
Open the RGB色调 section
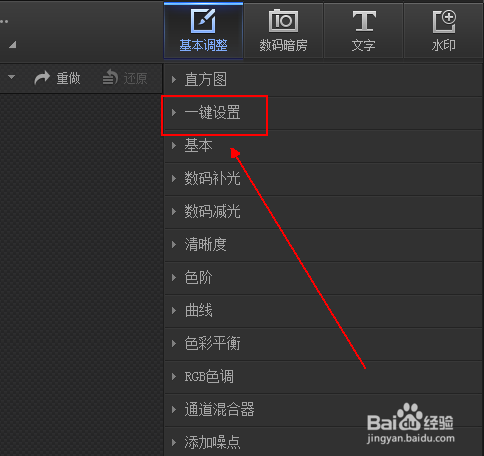(x=323, y=377)
